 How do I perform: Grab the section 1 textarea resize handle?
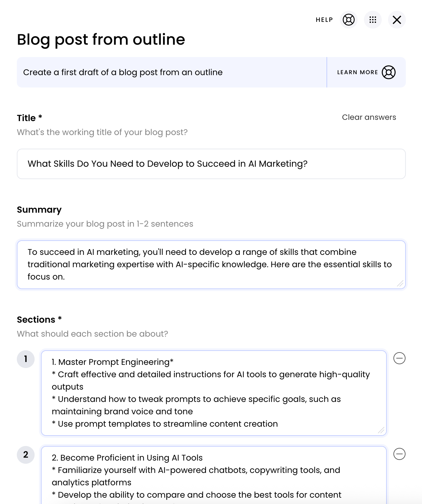tap(381, 430)
